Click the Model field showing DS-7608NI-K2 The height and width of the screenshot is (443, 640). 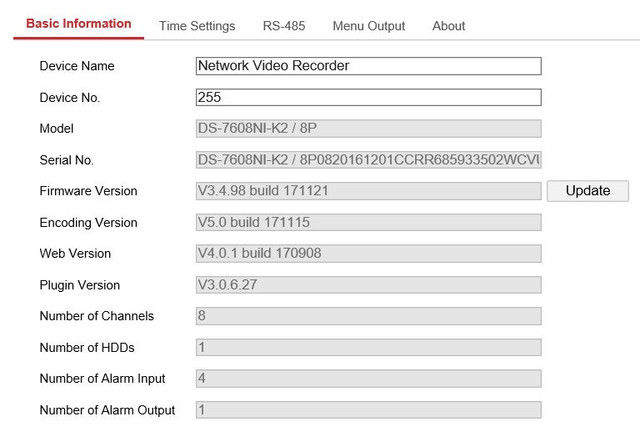pyautogui.click(x=368, y=129)
